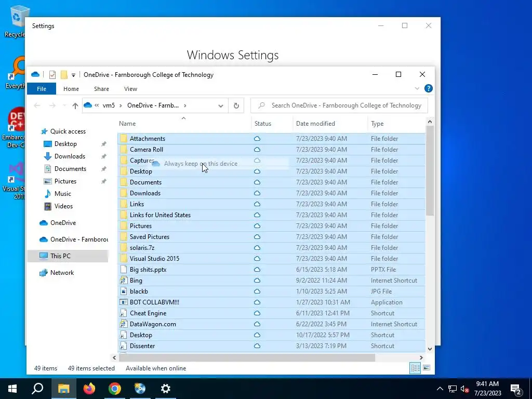Screen dimensions: 532x399
Task: Click the Camera Roll folder icon
Action: pos(124,149)
